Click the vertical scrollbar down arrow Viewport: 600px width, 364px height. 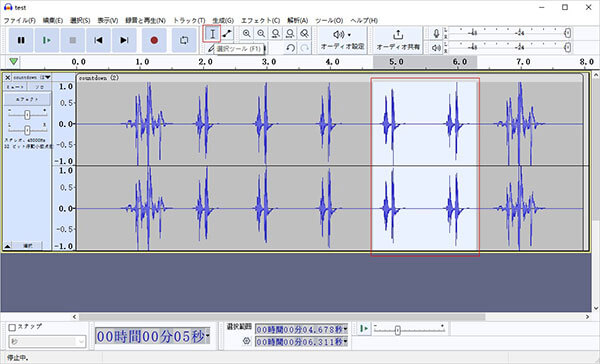(595, 308)
